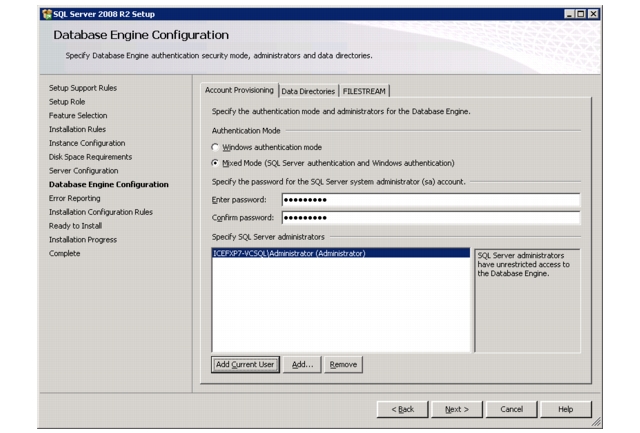
Task: Click the Enter password field
Action: click(x=431, y=200)
